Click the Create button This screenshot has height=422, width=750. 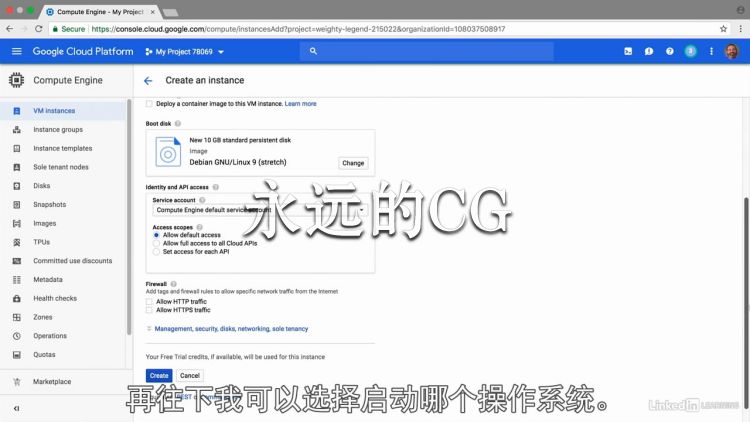click(159, 376)
